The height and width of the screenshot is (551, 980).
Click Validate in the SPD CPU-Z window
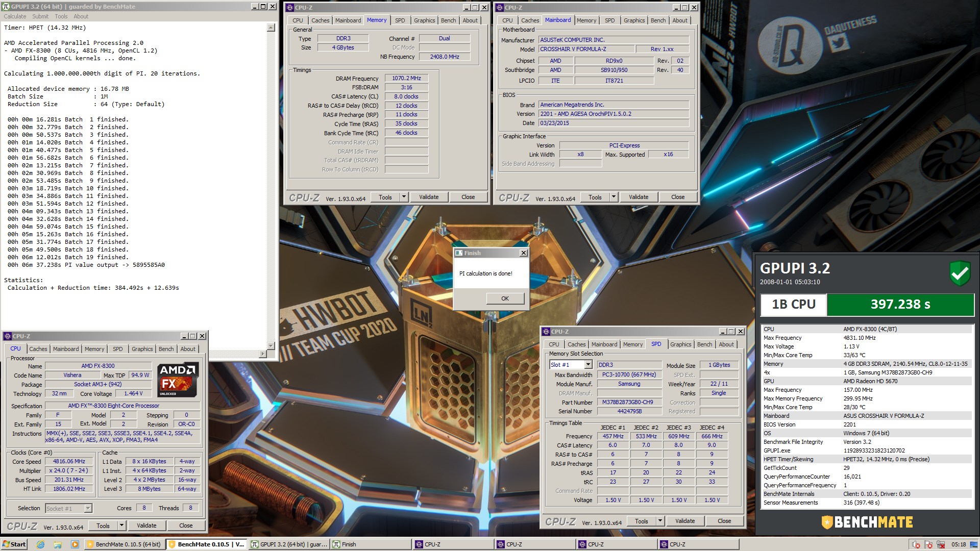685,521
